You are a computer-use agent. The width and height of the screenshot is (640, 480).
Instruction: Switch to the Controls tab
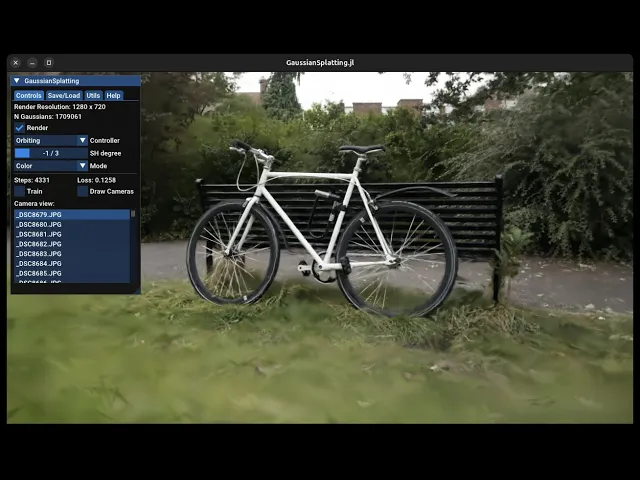(29, 96)
